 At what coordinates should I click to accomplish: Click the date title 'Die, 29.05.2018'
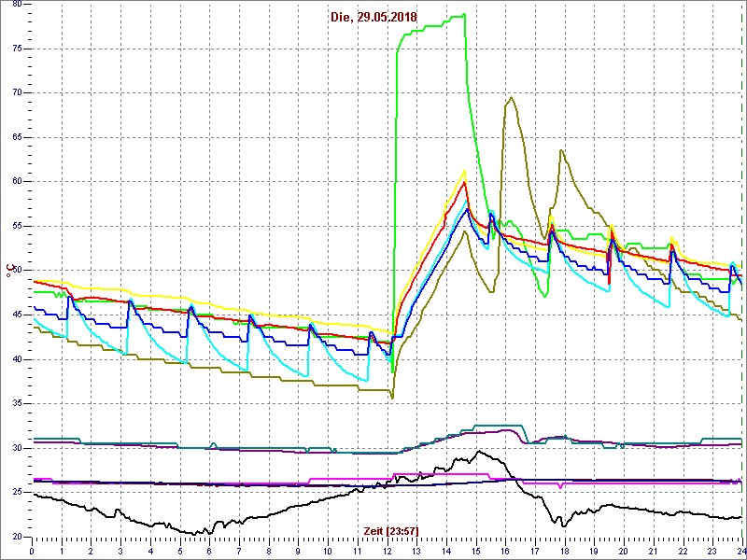373,18
